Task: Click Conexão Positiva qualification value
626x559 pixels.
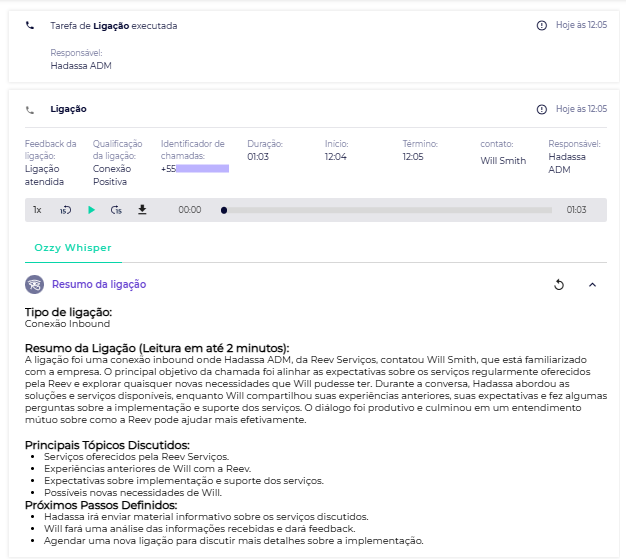Action: [x=112, y=175]
